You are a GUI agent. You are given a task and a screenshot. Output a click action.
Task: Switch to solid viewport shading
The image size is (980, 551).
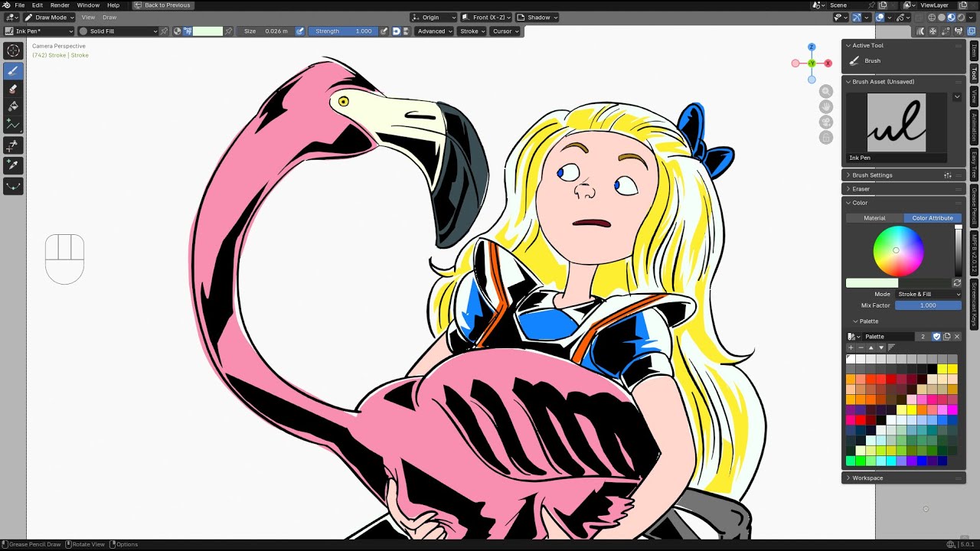(942, 18)
